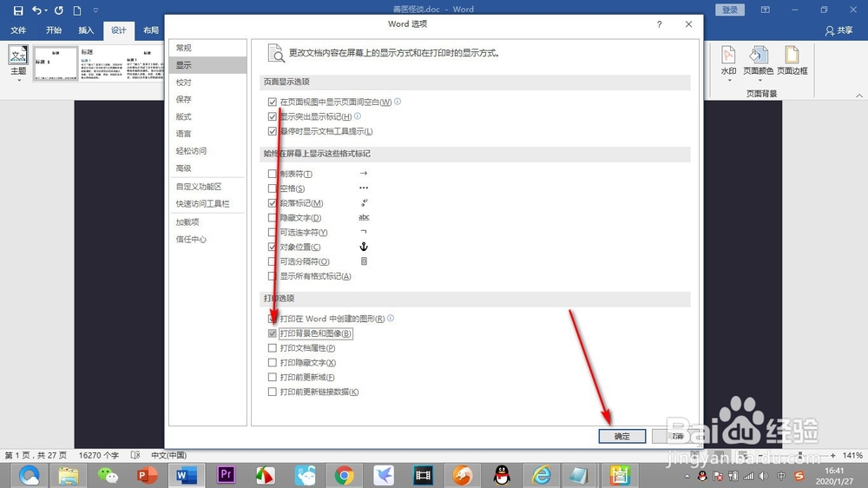Screen dimensions: 868x488
Task: Enable 打印隐藏文字 checkbox
Action: pyautogui.click(x=272, y=363)
